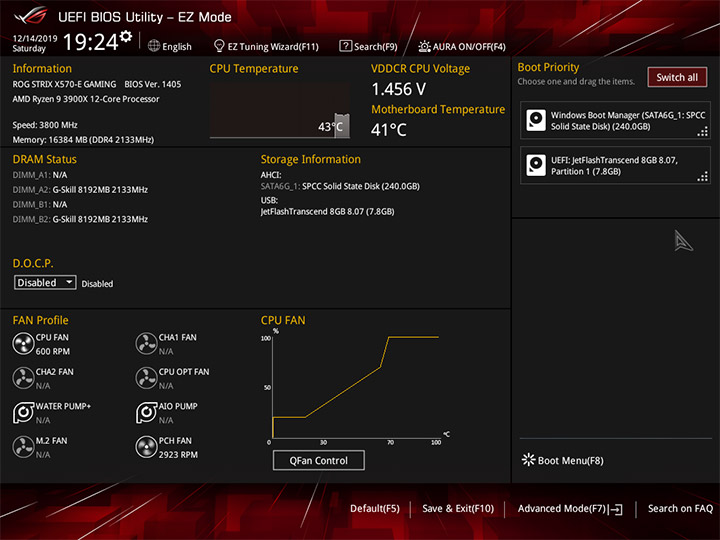
Task: Select the CHA2 FAN icon
Action: [23, 378]
